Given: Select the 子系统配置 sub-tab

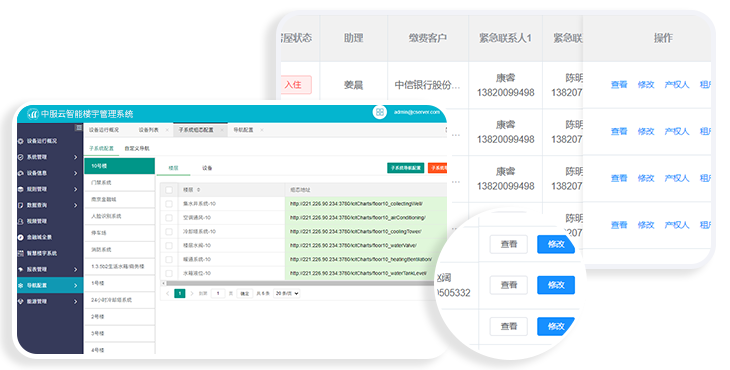Looking at the screenshot, I should [x=101, y=148].
